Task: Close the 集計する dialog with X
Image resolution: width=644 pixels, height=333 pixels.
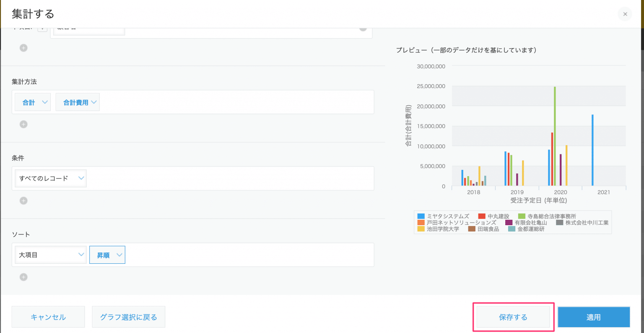Action: [625, 14]
